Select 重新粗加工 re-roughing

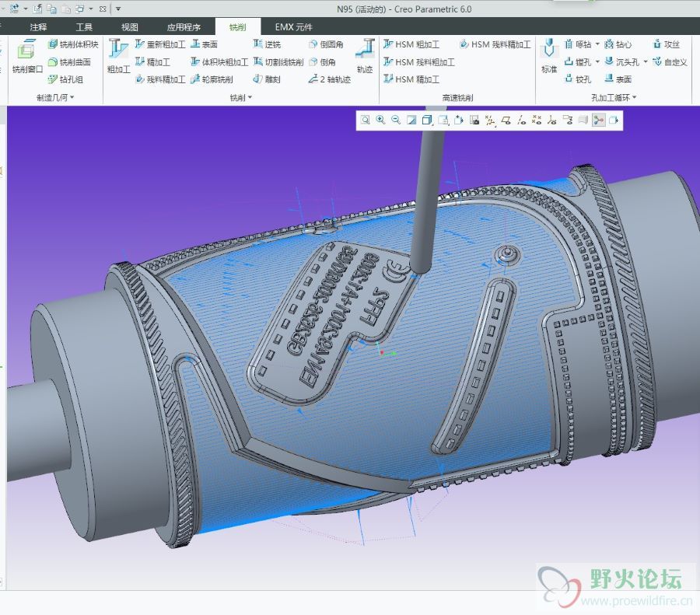coord(159,44)
